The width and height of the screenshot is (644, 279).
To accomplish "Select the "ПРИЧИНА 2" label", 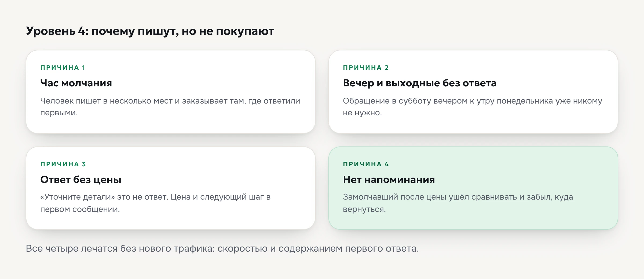I will (366, 68).
